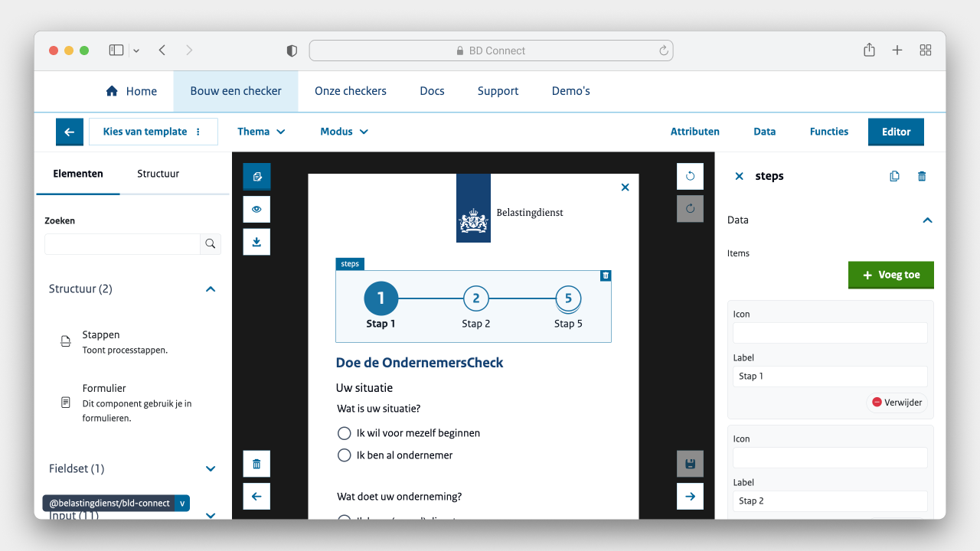Toggle the eye preview button
Image resolution: width=980 pixels, height=551 pixels.
click(256, 209)
